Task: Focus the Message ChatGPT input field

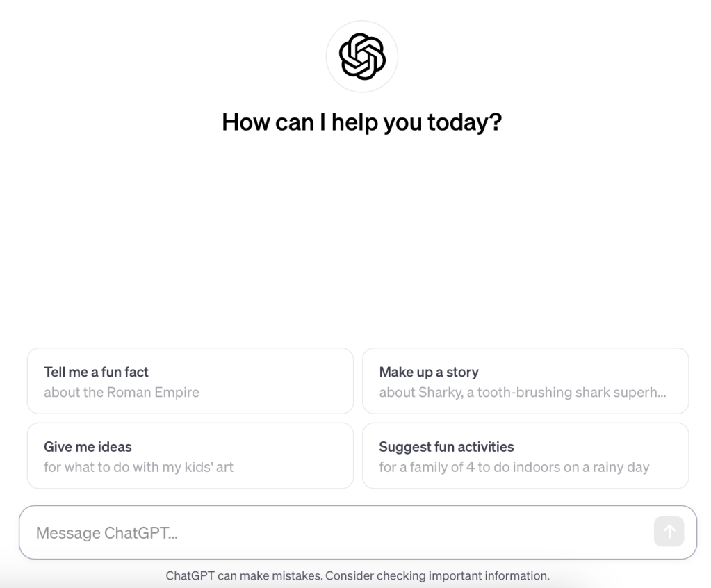Action: point(334,532)
